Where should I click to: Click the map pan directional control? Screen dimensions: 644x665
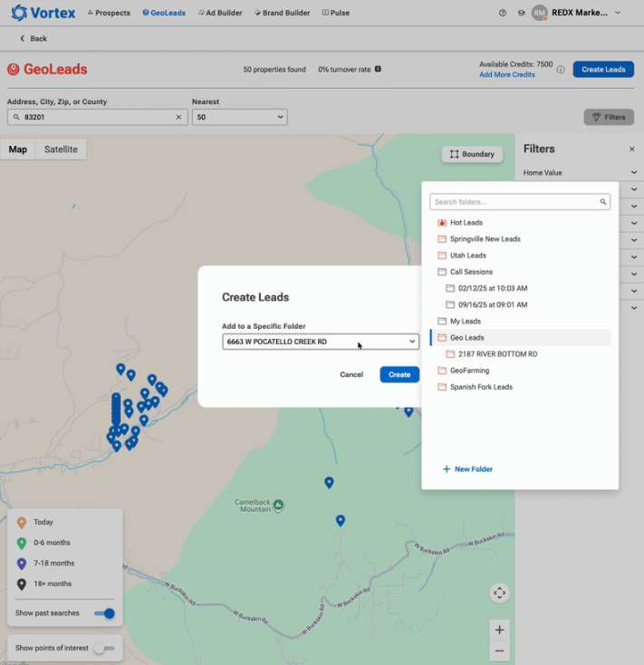tap(499, 593)
